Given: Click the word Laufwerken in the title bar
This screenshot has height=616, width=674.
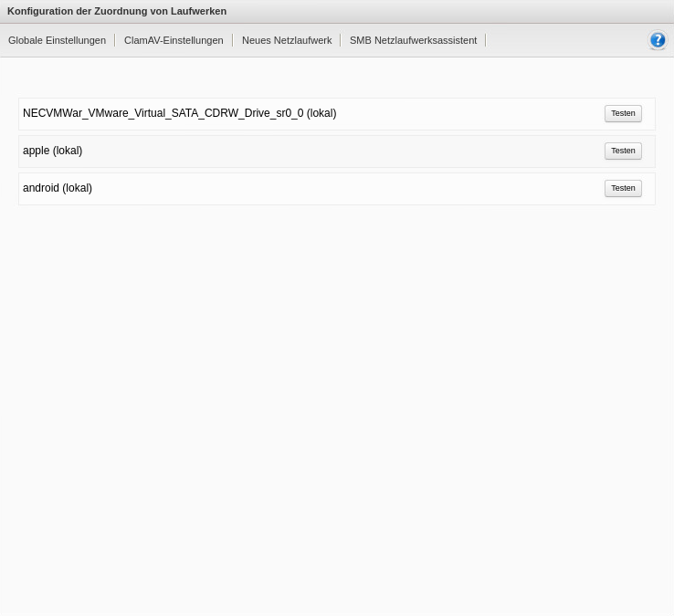Looking at the screenshot, I should 198,11.
